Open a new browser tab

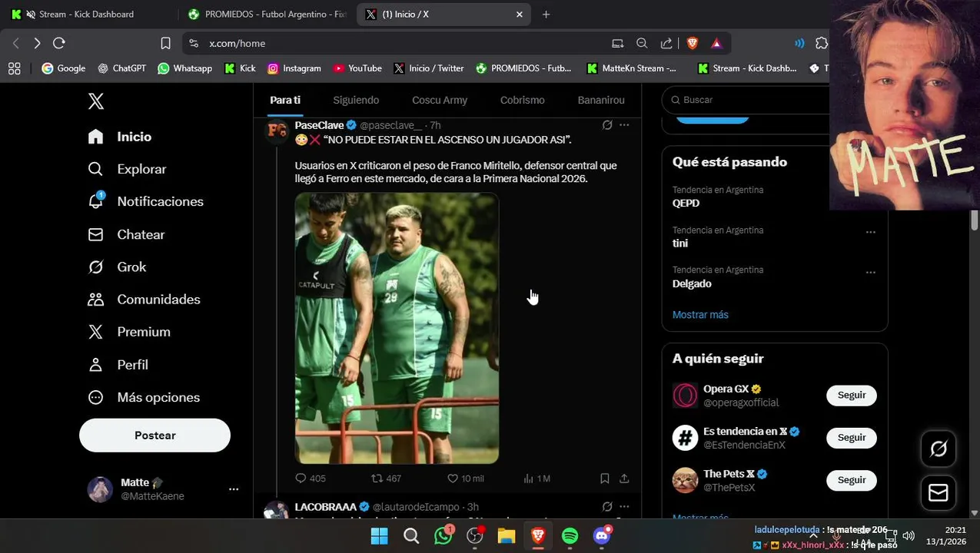tap(546, 14)
